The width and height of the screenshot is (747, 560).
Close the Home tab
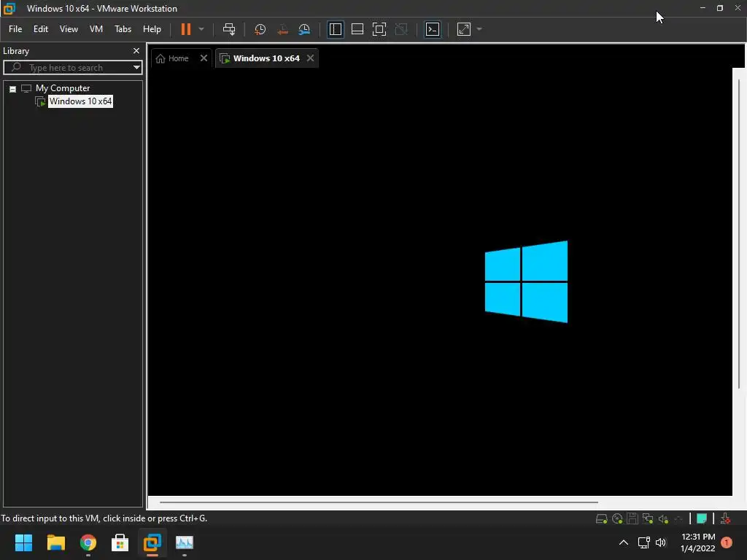204,58
